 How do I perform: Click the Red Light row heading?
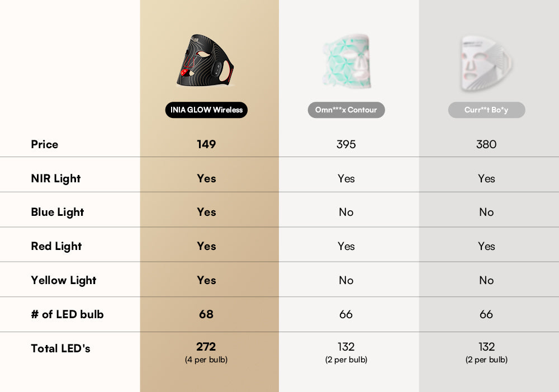tap(56, 246)
